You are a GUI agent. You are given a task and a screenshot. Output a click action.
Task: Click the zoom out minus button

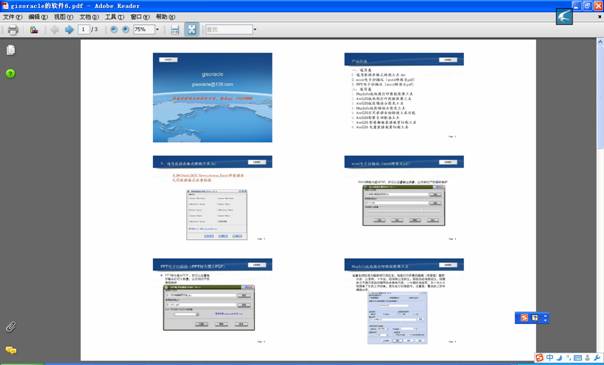point(114,29)
